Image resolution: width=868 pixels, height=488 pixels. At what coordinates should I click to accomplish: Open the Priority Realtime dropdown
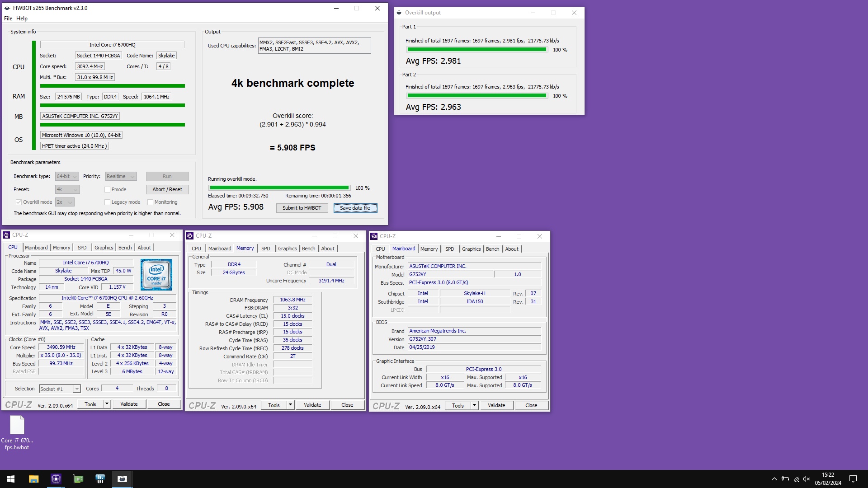point(121,176)
